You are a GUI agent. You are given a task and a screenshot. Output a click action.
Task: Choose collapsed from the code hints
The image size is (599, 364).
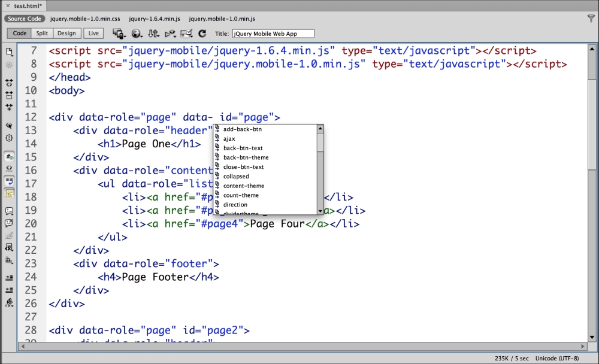[265, 177]
